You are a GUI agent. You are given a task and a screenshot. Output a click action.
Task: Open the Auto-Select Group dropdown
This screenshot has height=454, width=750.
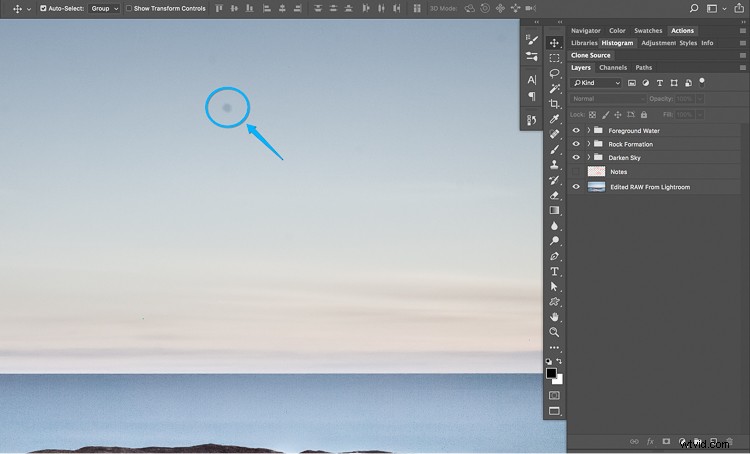coord(104,8)
